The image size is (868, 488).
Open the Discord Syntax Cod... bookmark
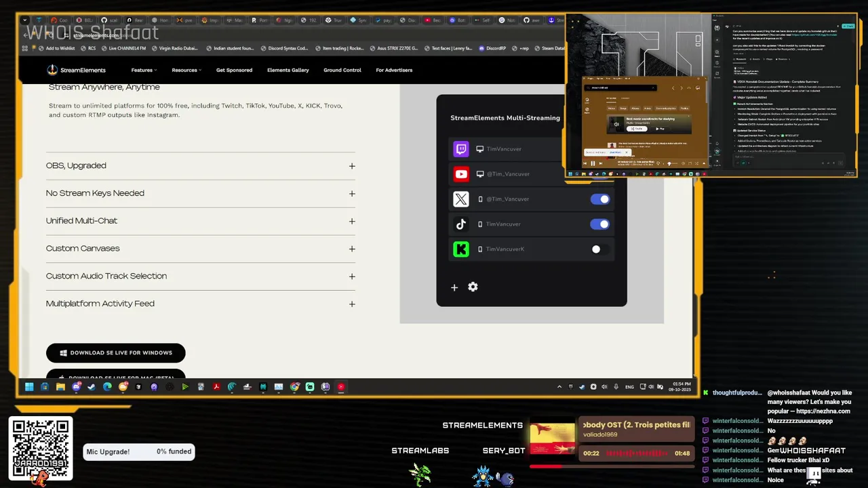[284, 48]
